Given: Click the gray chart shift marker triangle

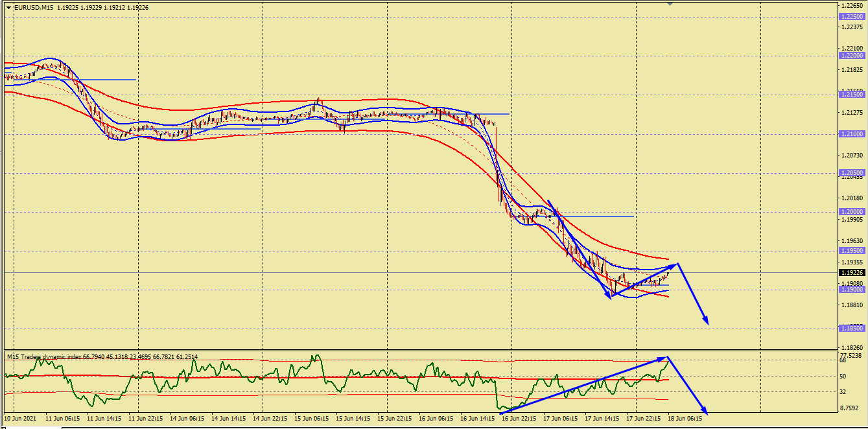Looking at the screenshot, I should coord(670,4).
